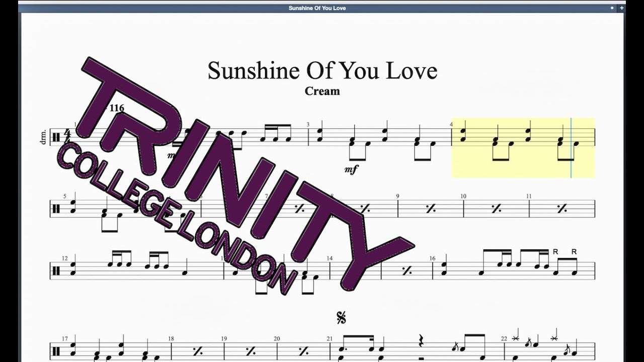644x362 pixels.
Task: Click the repeat-measure sign in bar 19
Action: tap(251, 351)
